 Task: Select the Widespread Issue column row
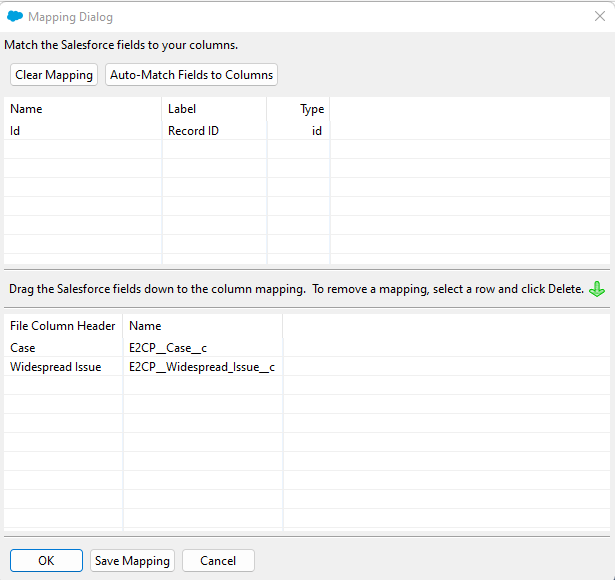(x=307, y=367)
